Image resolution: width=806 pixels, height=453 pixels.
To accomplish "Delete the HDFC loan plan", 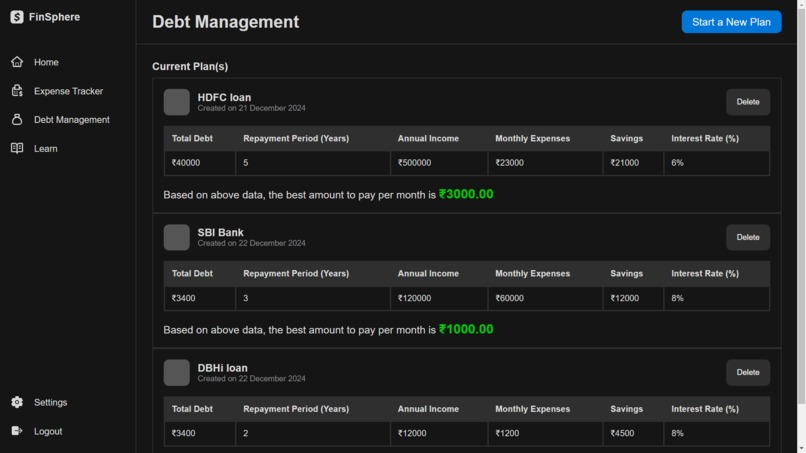I will click(x=748, y=102).
